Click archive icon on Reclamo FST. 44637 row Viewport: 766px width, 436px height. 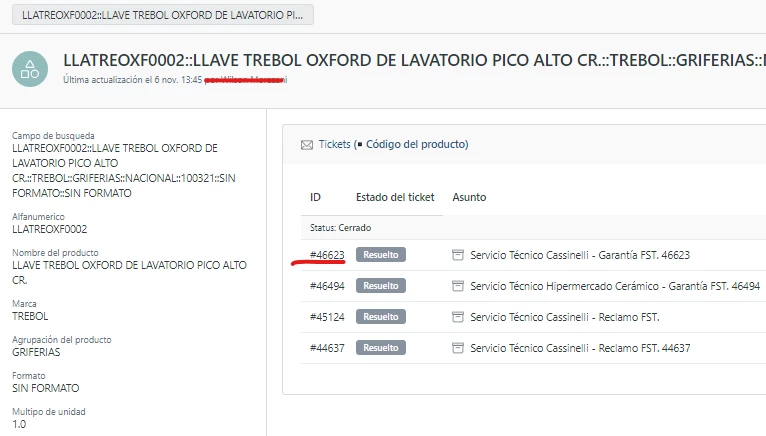click(458, 348)
